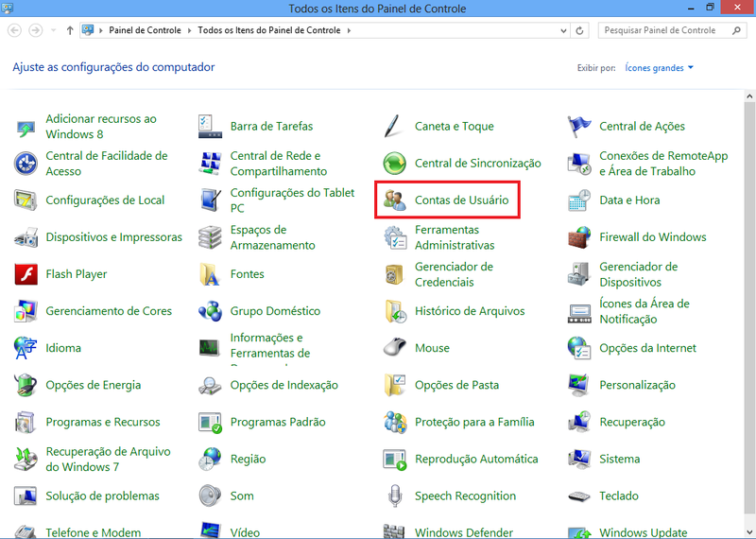Screen dimensions: 756x539
Task: Expand the arrow after Todos os Itens breadcrumb
Action: click(349, 30)
